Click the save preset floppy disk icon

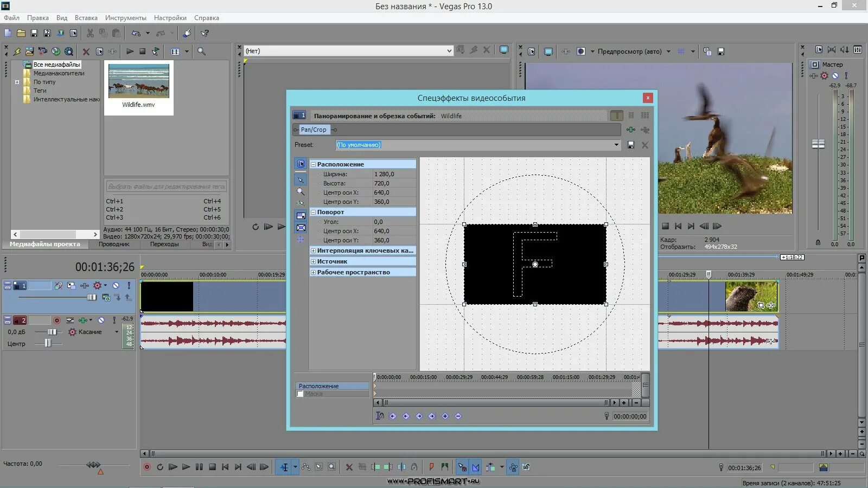tap(630, 145)
